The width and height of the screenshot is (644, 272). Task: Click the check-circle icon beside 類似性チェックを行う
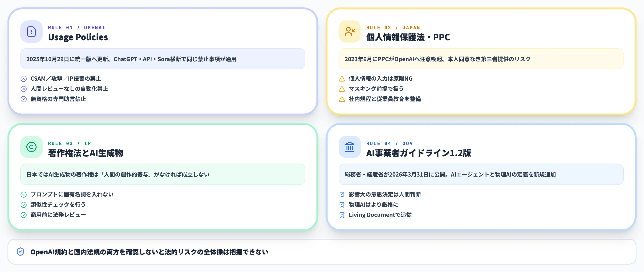[24, 205]
